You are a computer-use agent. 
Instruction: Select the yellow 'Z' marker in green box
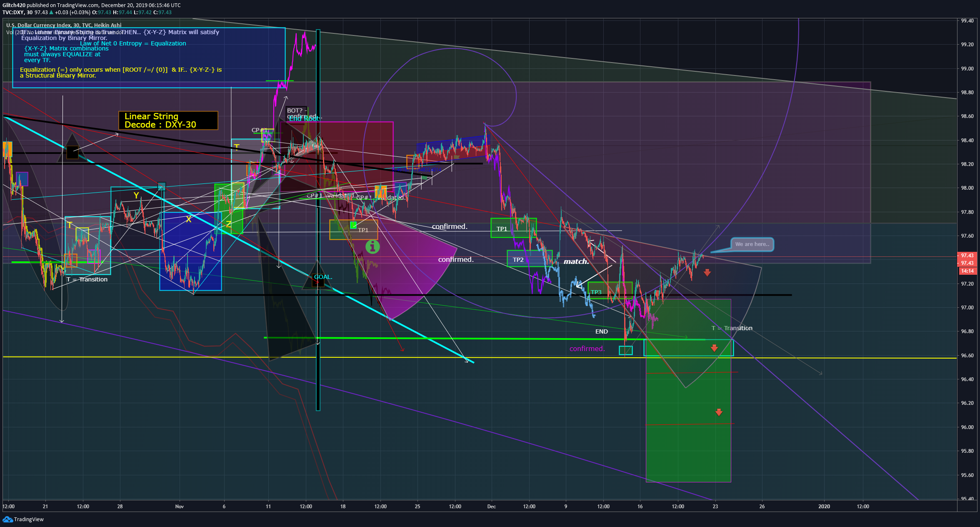click(x=228, y=224)
